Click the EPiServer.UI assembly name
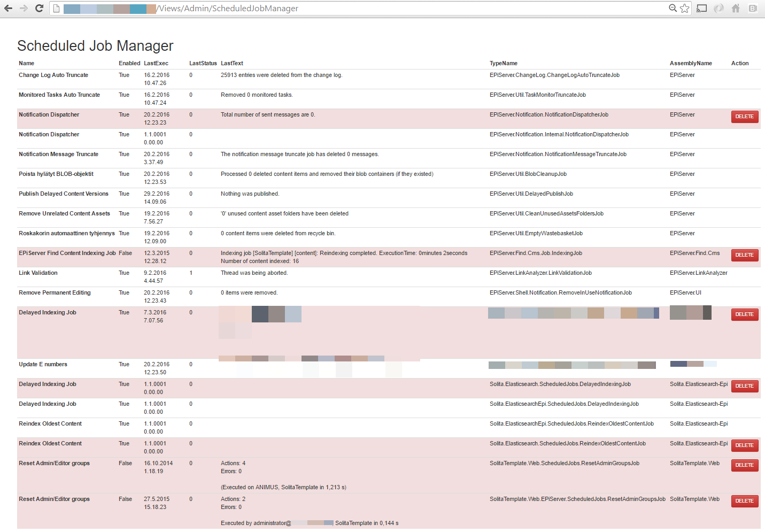 point(685,292)
